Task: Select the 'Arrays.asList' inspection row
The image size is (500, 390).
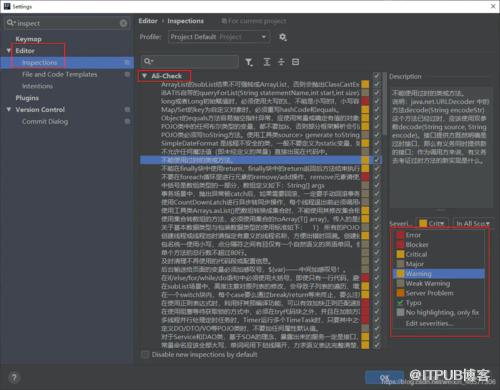Action: tap(260, 210)
